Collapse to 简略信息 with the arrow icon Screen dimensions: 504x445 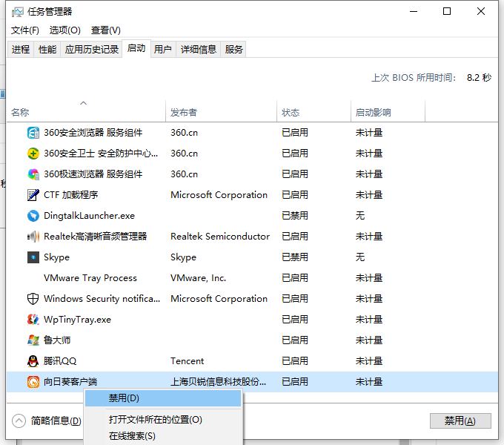(x=19, y=421)
